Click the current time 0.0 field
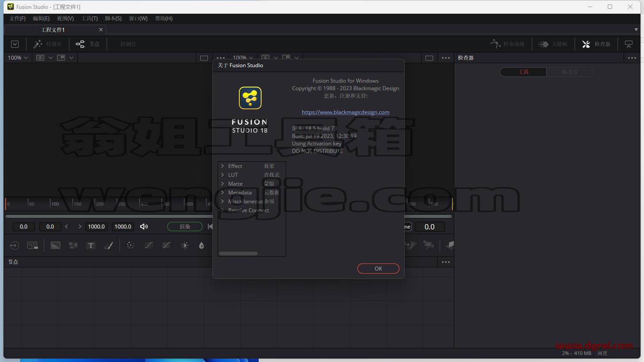 coord(429,227)
